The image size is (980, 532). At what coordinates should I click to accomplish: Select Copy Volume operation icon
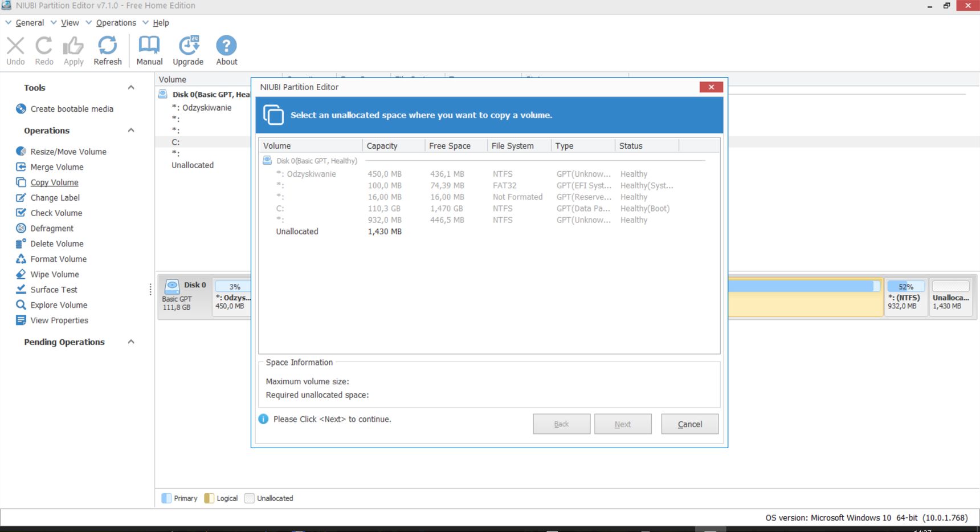pos(21,182)
